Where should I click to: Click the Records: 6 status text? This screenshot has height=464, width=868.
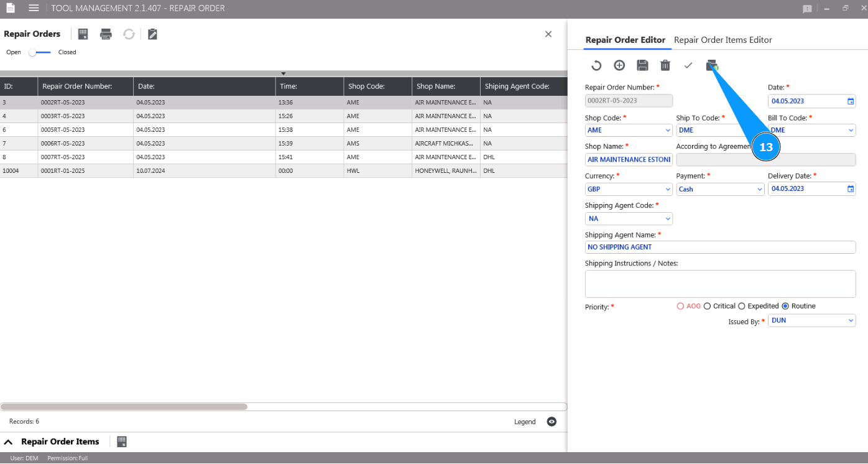(x=24, y=422)
